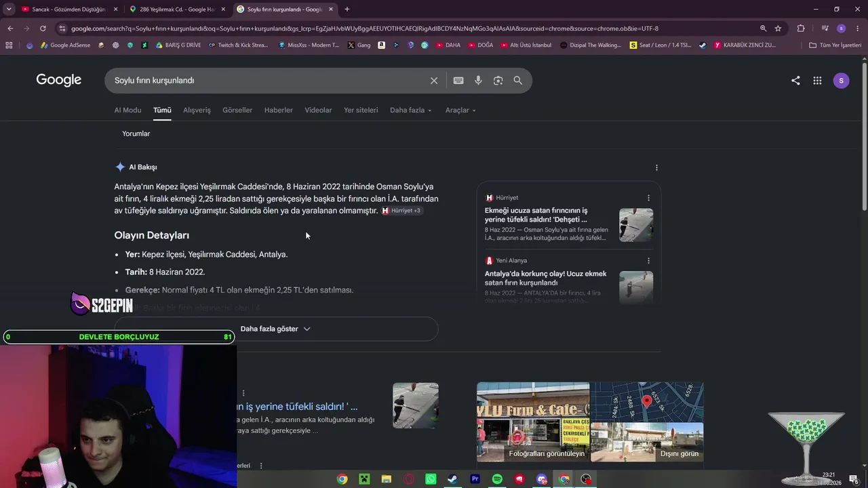The width and height of the screenshot is (868, 488).
Task: Open Adobe Premiere Pro from the taskbar
Action: (x=475, y=479)
